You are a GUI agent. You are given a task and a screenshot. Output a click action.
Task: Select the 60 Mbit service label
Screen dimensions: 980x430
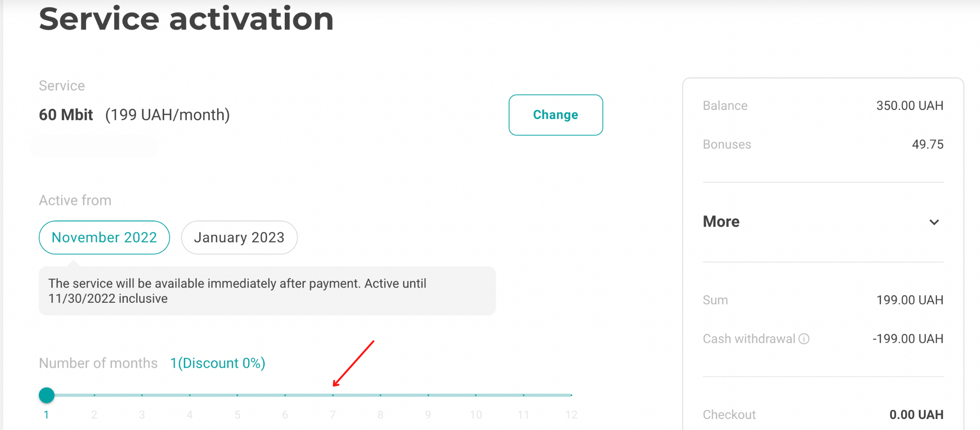click(66, 115)
